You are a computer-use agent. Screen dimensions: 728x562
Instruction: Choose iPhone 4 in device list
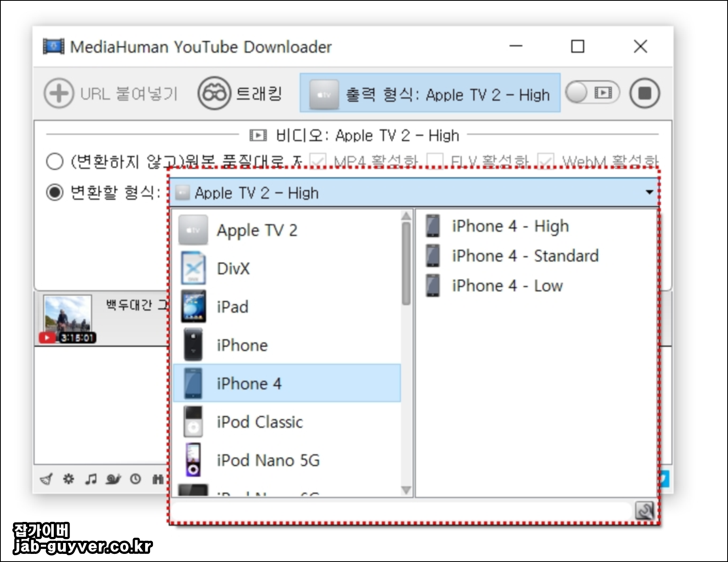click(x=287, y=383)
